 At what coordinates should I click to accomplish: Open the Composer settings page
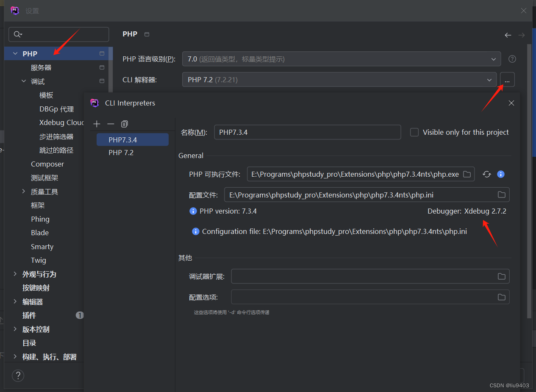click(x=47, y=164)
